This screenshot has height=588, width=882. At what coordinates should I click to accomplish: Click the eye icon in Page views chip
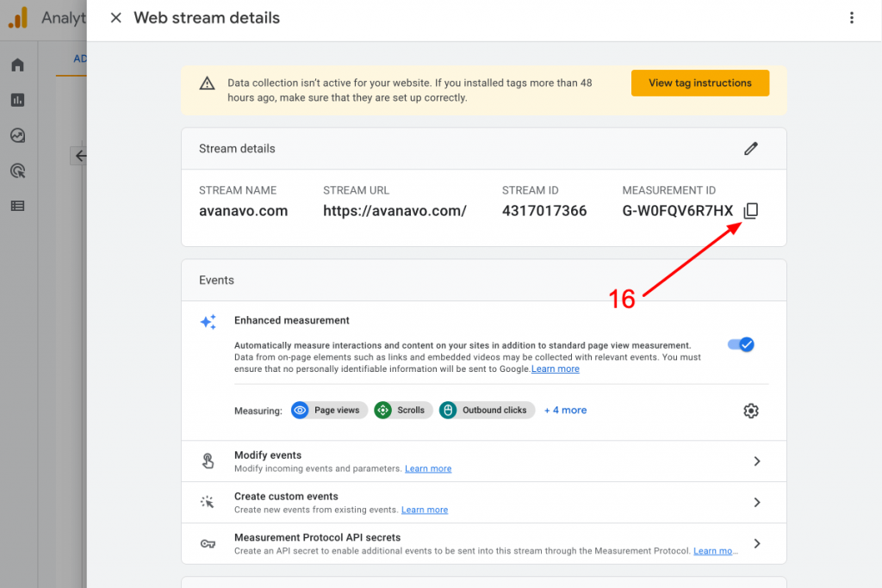[300, 411]
